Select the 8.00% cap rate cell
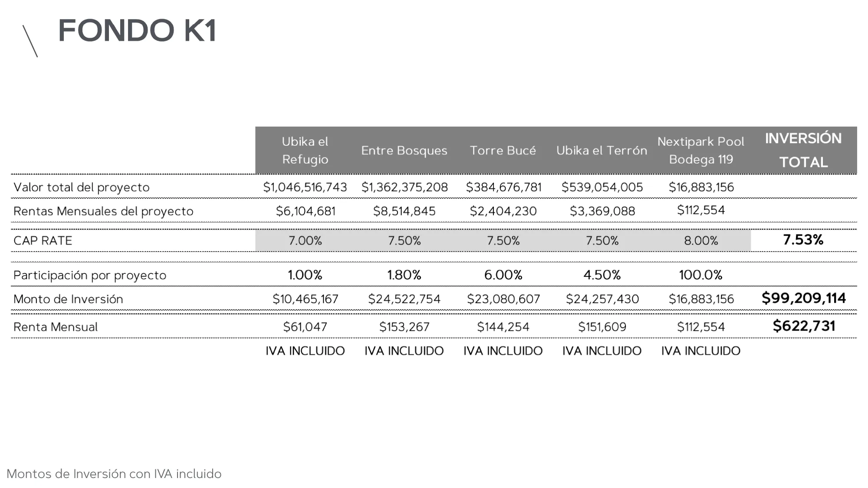868x488 pixels. [701, 240]
